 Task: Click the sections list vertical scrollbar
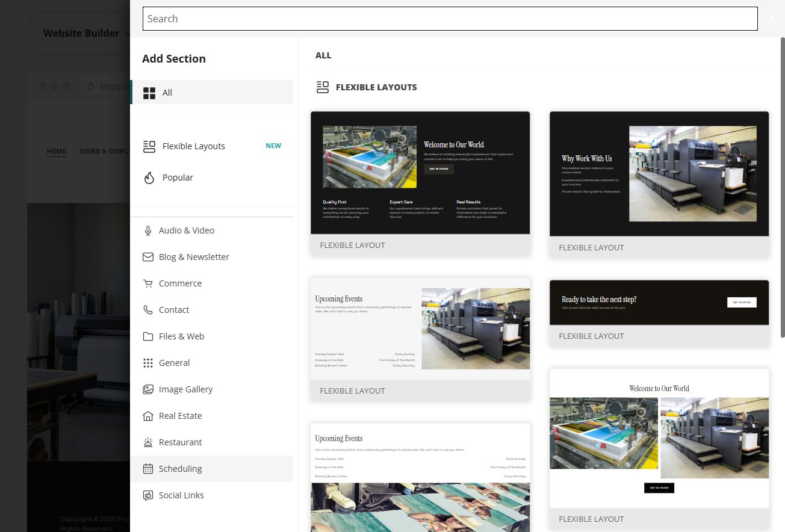[783, 187]
